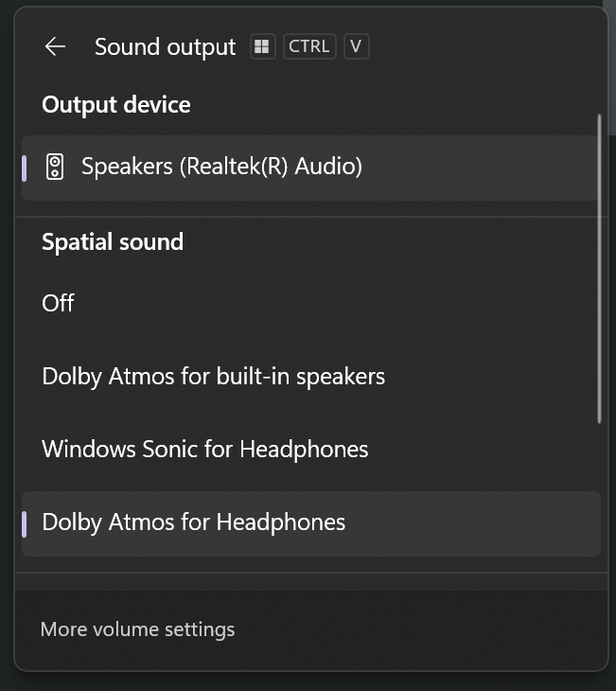The height and width of the screenshot is (691, 616).
Task: Open More volume settings
Action: click(137, 629)
